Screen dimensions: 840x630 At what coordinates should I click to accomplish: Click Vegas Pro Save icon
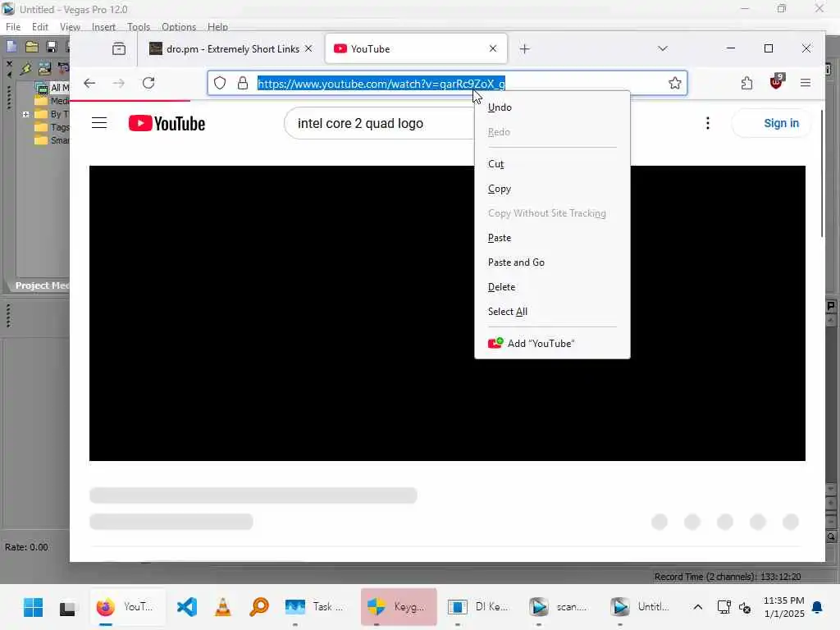51,47
